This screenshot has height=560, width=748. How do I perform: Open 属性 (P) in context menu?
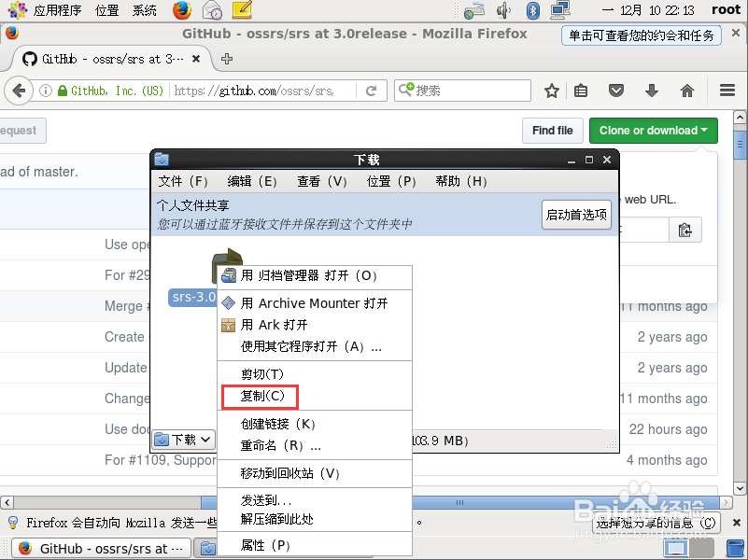315,545
